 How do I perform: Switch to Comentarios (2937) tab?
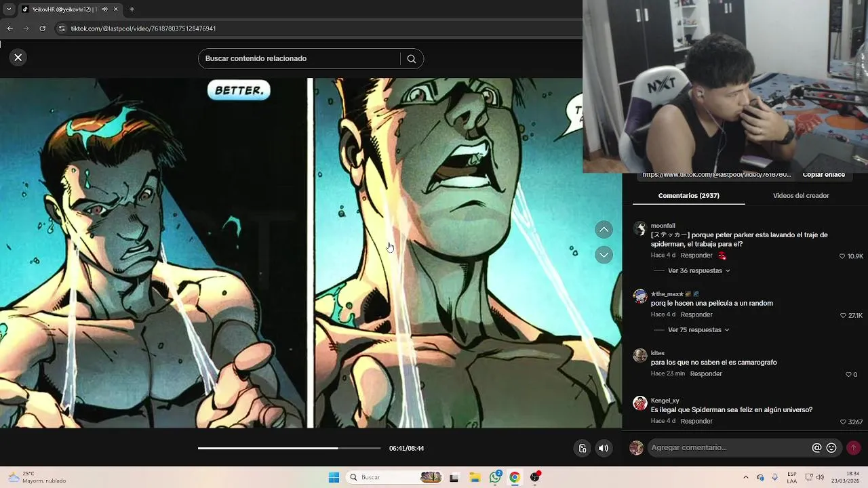pyautogui.click(x=688, y=196)
